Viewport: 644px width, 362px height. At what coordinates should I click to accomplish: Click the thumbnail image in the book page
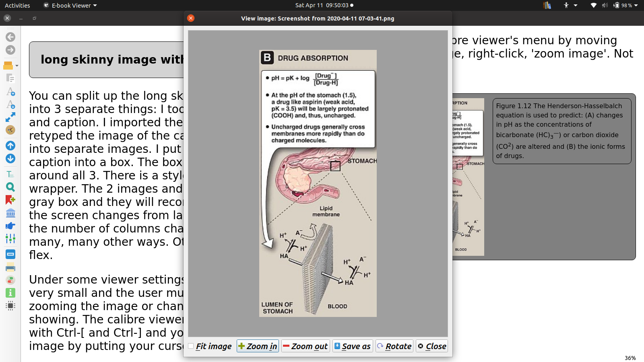[468, 177]
